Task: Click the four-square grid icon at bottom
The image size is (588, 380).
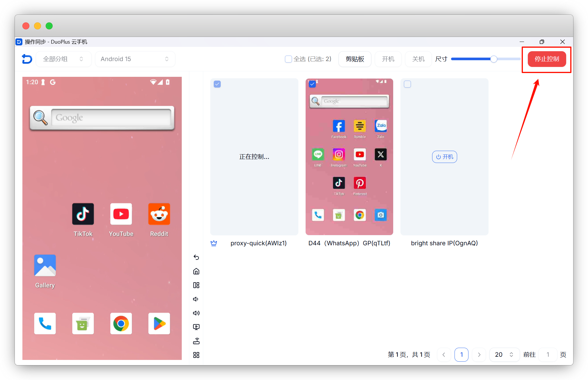Action: (196, 355)
